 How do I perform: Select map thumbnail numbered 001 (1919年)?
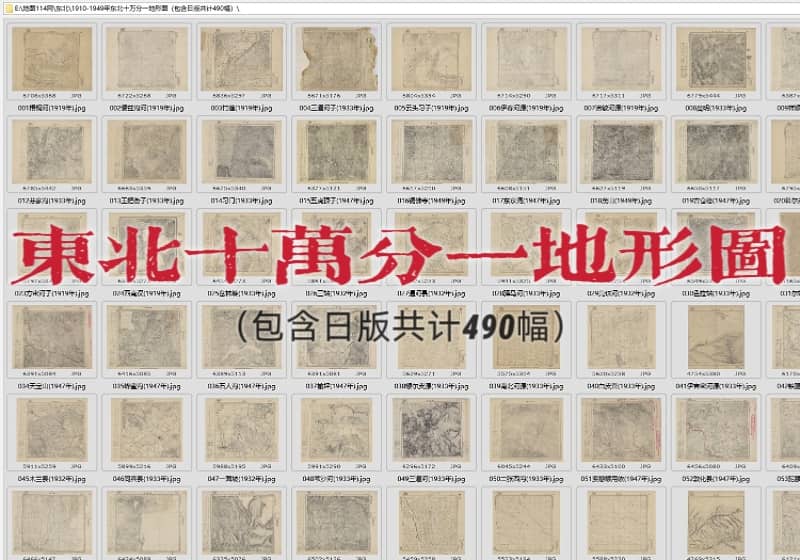click(x=52, y=59)
